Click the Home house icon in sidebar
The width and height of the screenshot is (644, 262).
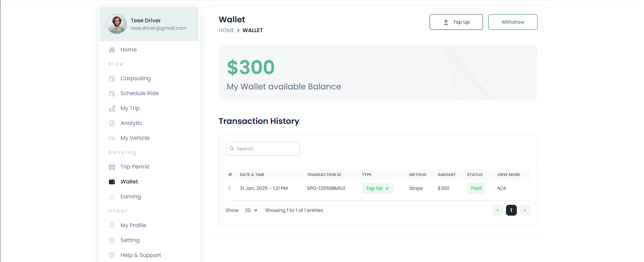click(112, 50)
